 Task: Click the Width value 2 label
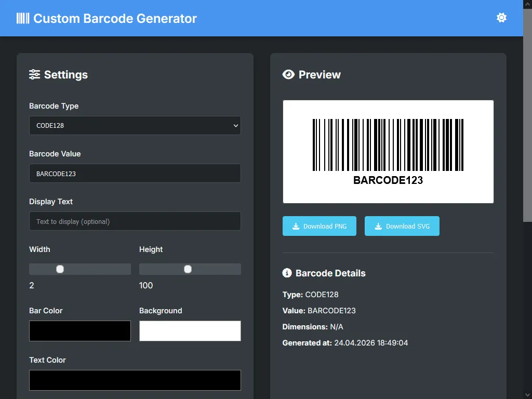coord(32,285)
